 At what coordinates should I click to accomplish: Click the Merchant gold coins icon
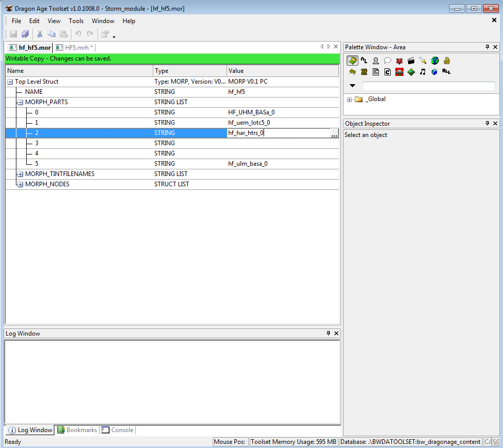447,61
